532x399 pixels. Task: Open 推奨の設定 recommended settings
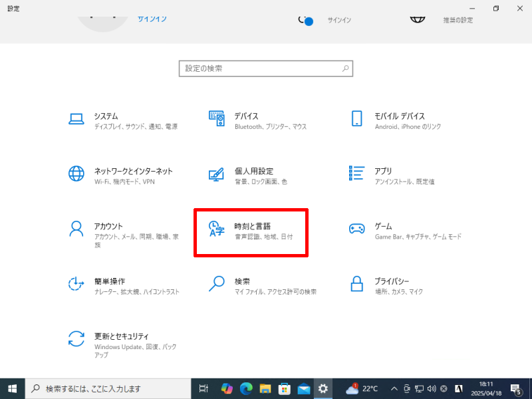[458, 20]
